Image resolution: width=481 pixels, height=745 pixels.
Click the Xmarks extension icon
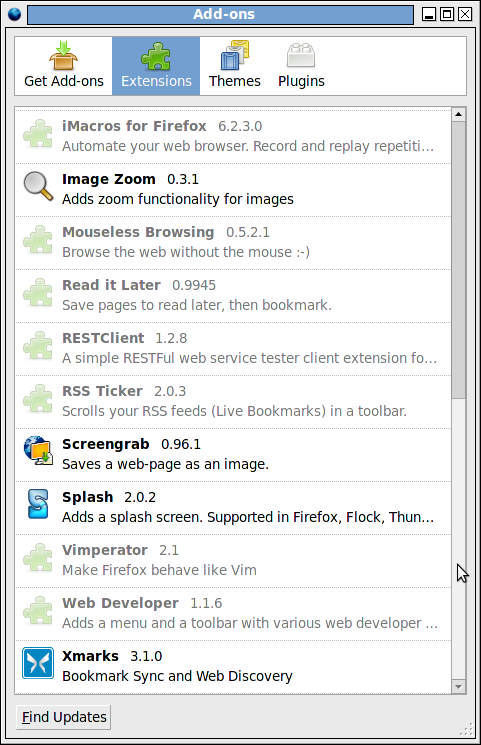coord(38,663)
